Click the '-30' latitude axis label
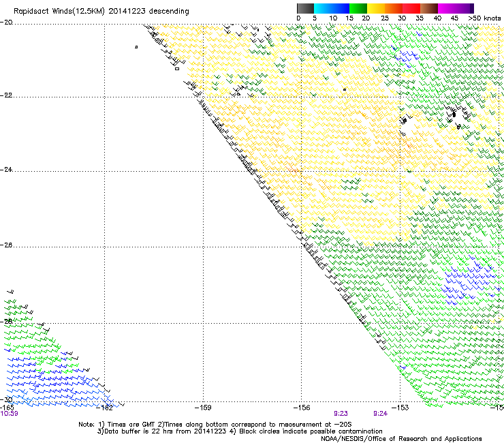504x443 pixels. pyautogui.click(x=7, y=399)
